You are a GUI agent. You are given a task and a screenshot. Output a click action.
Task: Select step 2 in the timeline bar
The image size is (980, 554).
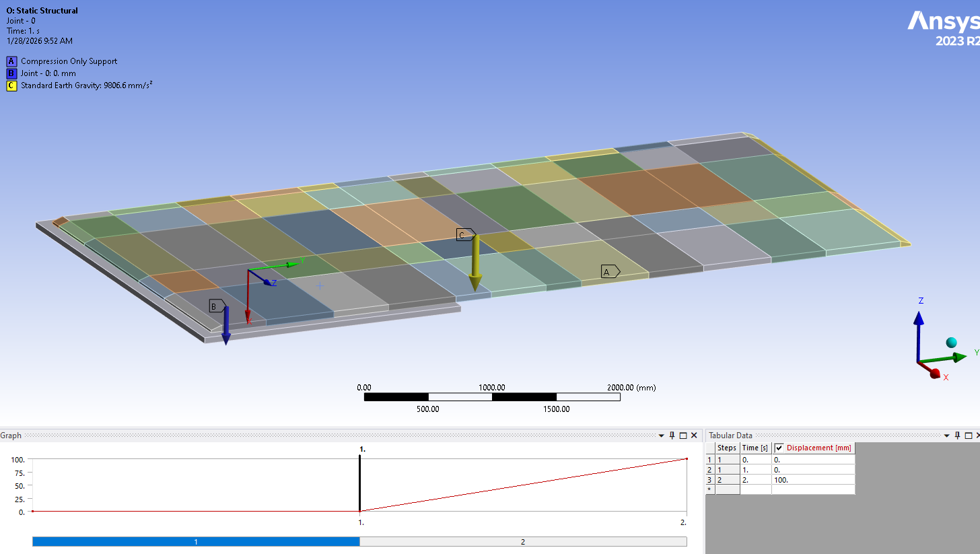(523, 541)
